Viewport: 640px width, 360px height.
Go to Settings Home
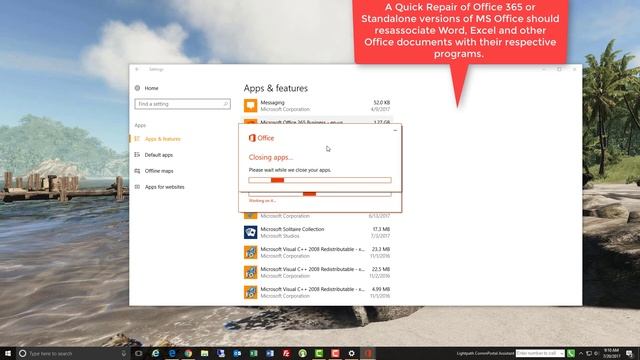click(x=151, y=88)
